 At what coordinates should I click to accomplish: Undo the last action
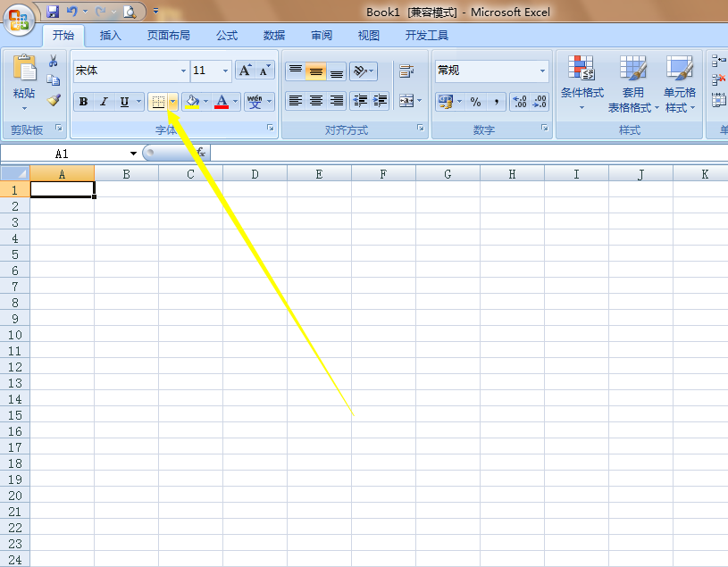71,11
